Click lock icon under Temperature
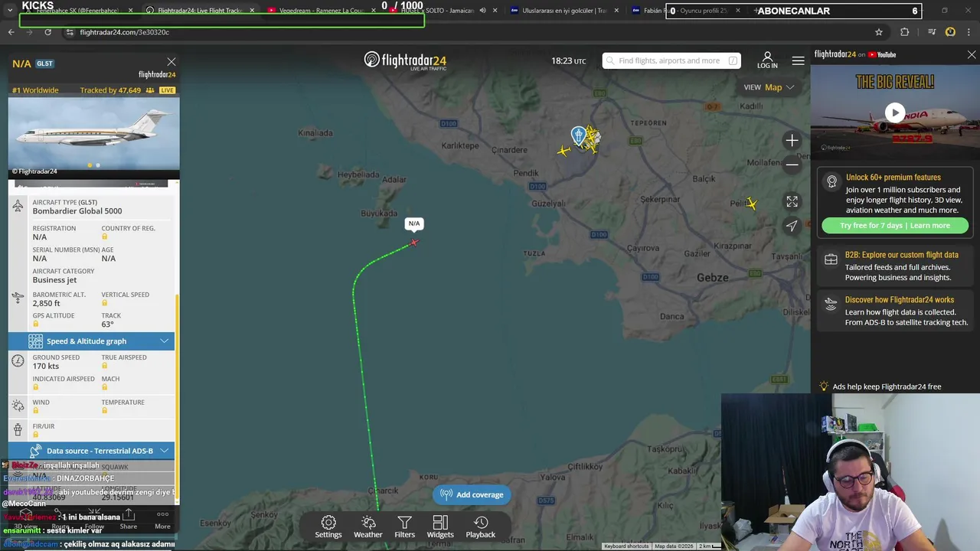The image size is (980, 551). pos(105,411)
